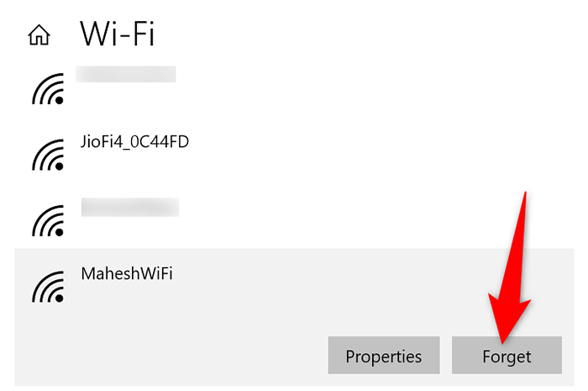This screenshot has width=588, height=391.
Task: Collapse the highlighted MaheshWiFi entry background
Action: [x=294, y=317]
